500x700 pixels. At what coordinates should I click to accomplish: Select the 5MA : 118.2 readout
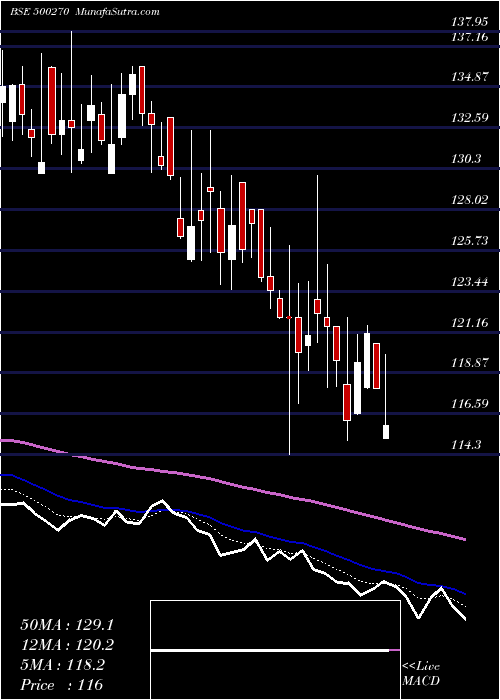(x=62, y=665)
